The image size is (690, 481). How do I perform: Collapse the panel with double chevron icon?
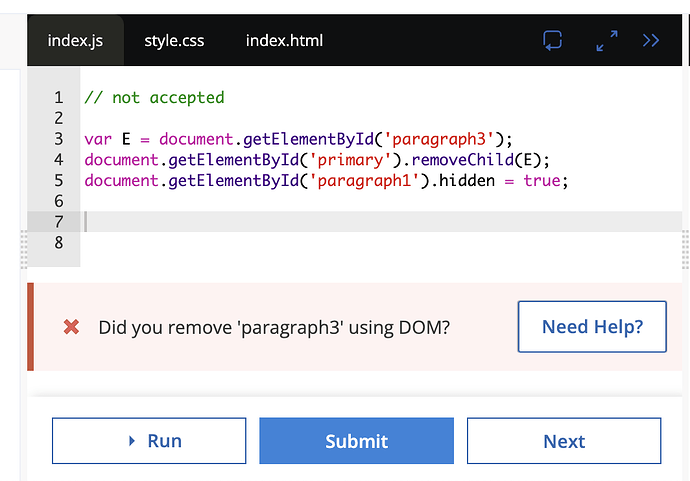tap(651, 40)
